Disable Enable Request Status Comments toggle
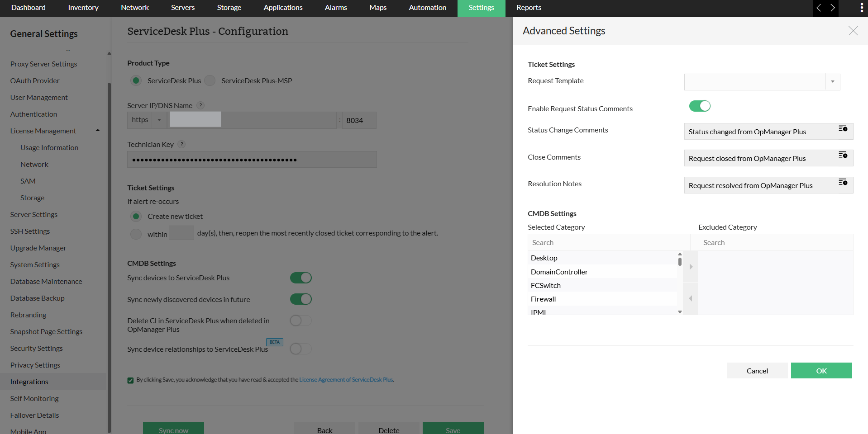Screen dimensions: 868x434 coord(700,106)
